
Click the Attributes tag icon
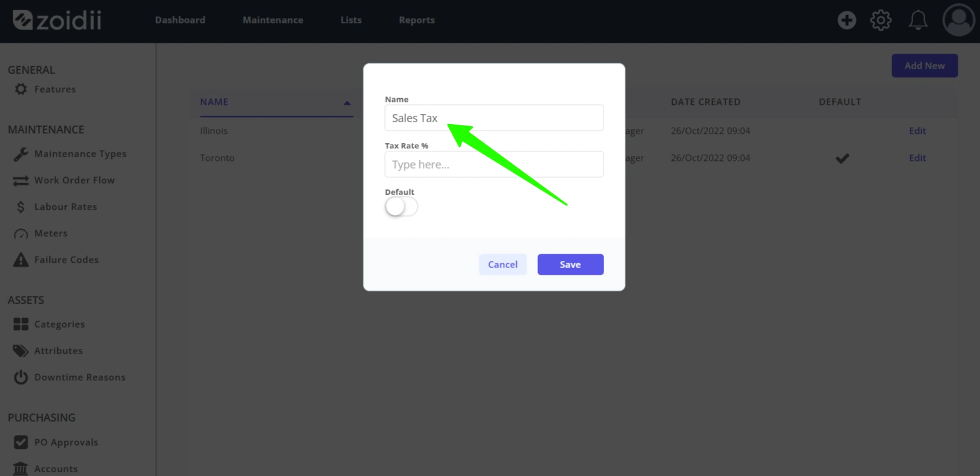pos(20,351)
